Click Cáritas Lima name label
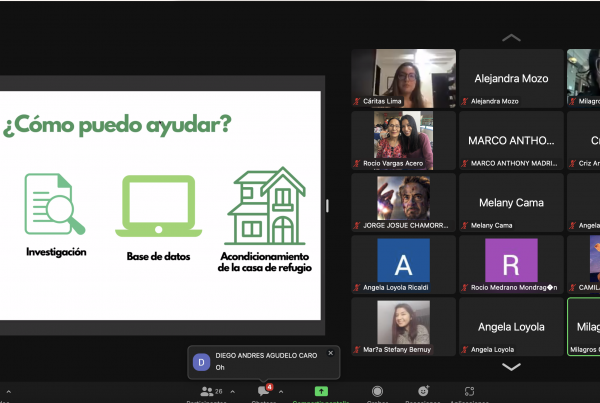The width and height of the screenshot is (600, 403). tap(382, 101)
